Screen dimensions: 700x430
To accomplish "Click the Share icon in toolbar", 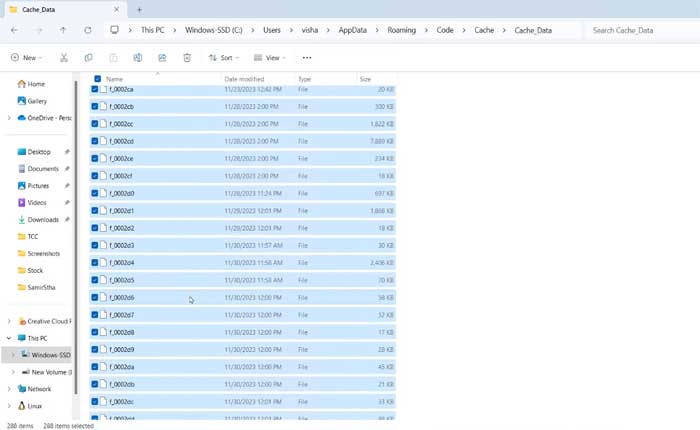I will click(x=162, y=58).
